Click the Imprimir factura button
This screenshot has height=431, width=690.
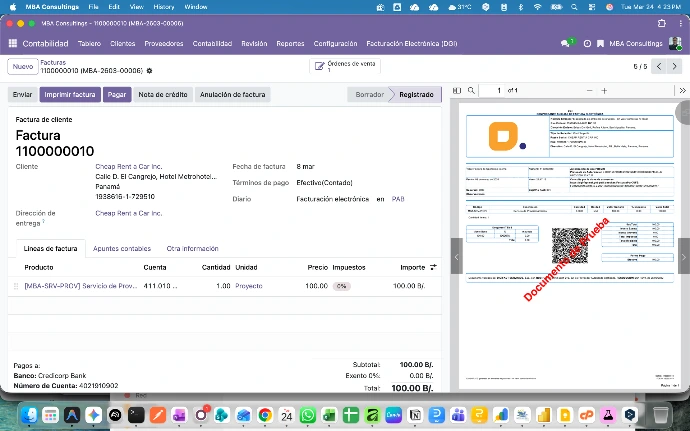click(x=70, y=95)
